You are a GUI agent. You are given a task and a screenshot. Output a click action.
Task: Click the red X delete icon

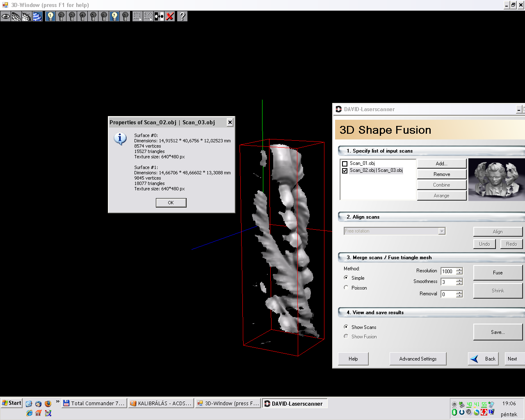click(x=170, y=16)
